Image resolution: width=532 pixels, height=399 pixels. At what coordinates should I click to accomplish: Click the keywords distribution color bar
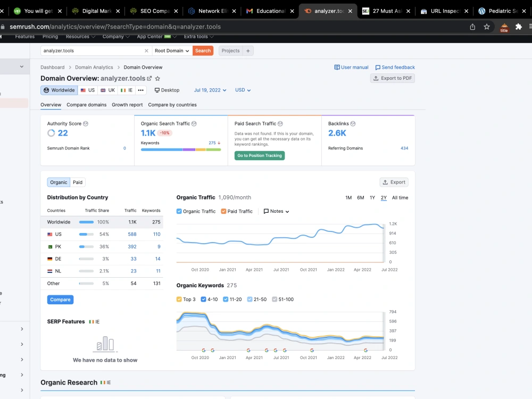pos(181,149)
